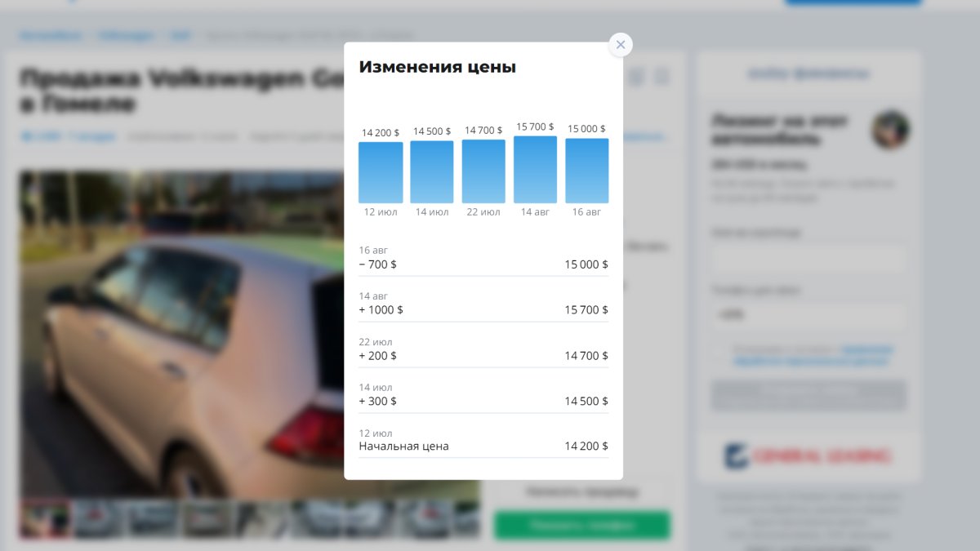Open the first breadcrumb link at top

[51, 36]
